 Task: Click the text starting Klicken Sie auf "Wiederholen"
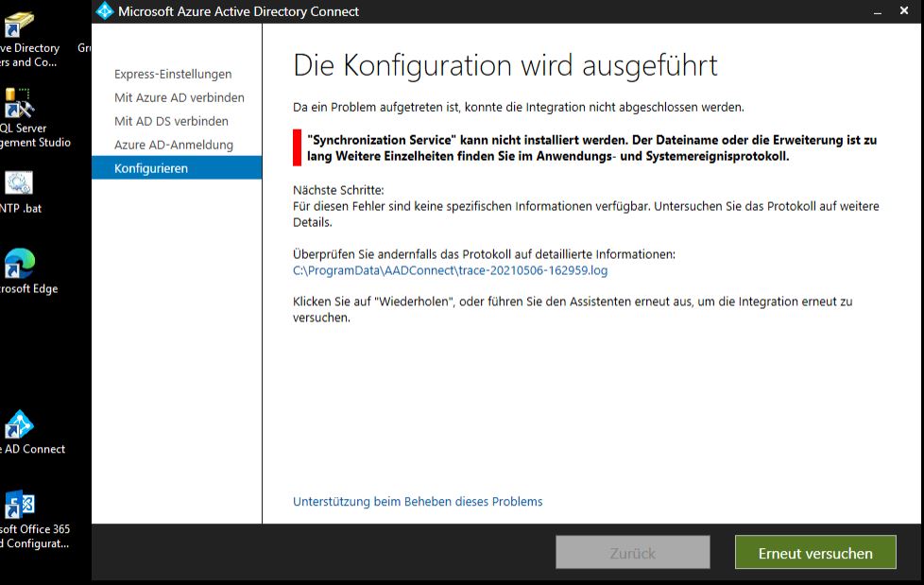tap(573, 309)
